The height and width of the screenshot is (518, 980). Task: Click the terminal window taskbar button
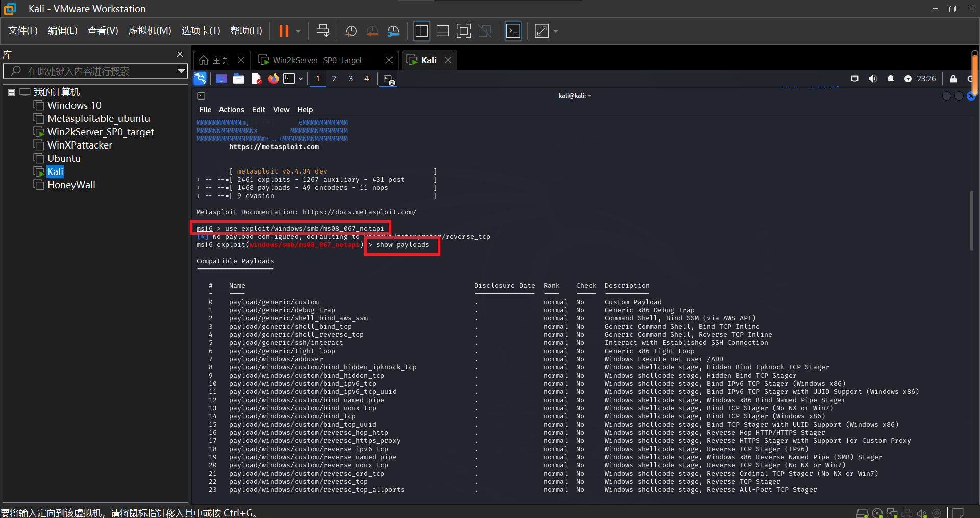(x=389, y=79)
